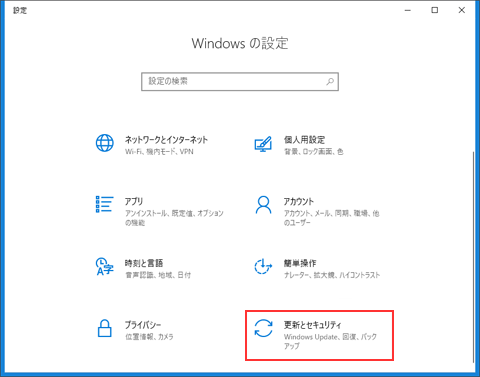The width and height of the screenshot is (480, 377).
Task: Click the globe icon for ネットワークとインターネット
Action: 105,143
